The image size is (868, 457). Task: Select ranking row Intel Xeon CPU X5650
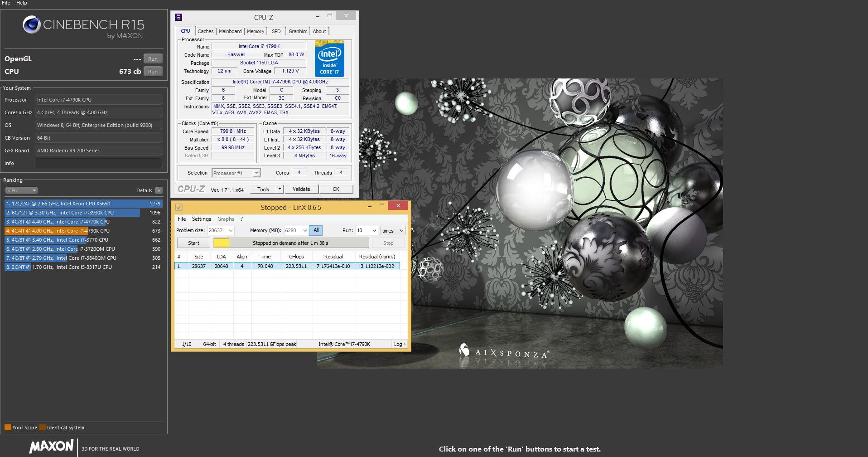coord(83,204)
